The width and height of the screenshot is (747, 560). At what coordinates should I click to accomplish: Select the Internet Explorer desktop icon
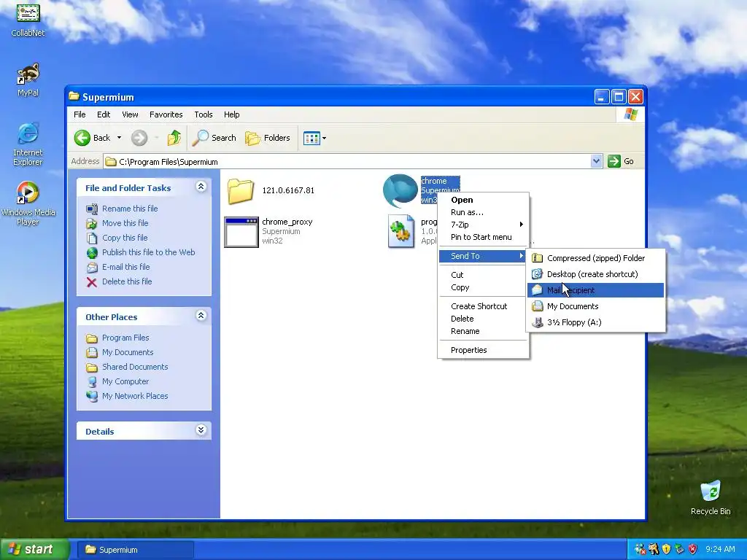click(28, 144)
